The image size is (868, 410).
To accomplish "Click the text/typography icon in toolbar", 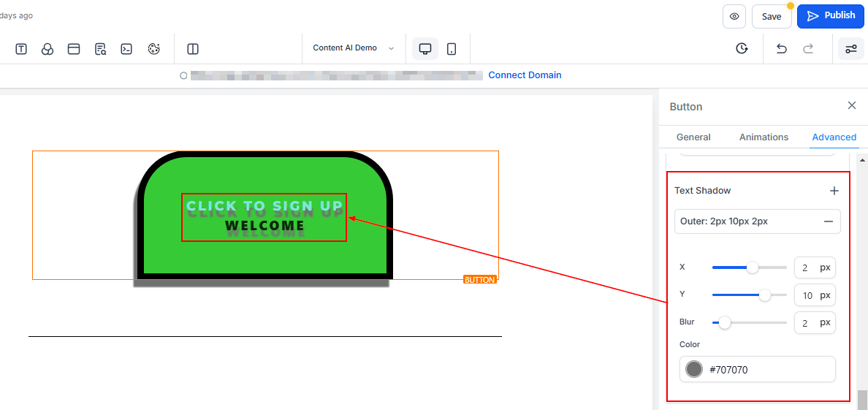I will point(21,49).
